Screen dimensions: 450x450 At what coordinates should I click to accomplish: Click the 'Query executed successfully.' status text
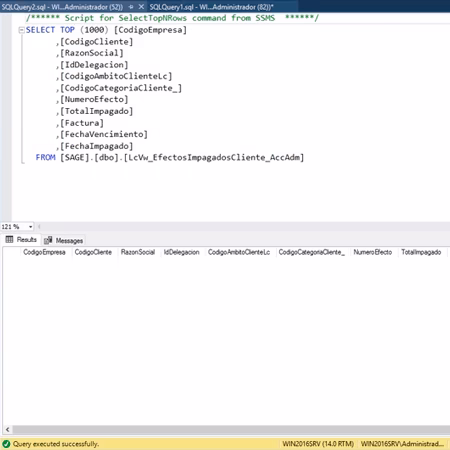(56, 444)
